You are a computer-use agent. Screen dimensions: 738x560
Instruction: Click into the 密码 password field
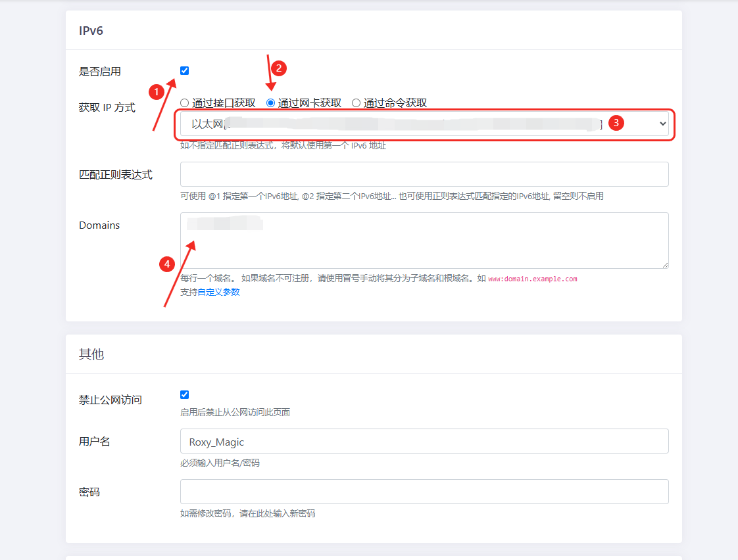click(x=424, y=492)
